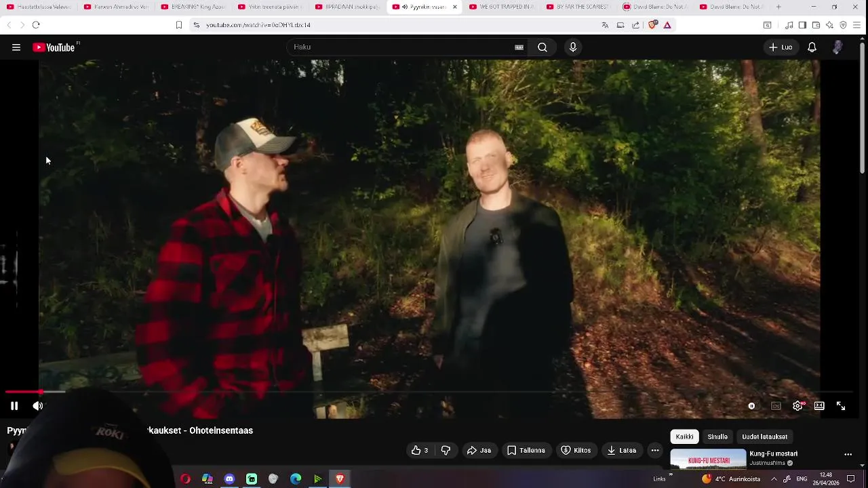
Task: Open Opera from the taskbar
Action: (x=185, y=479)
